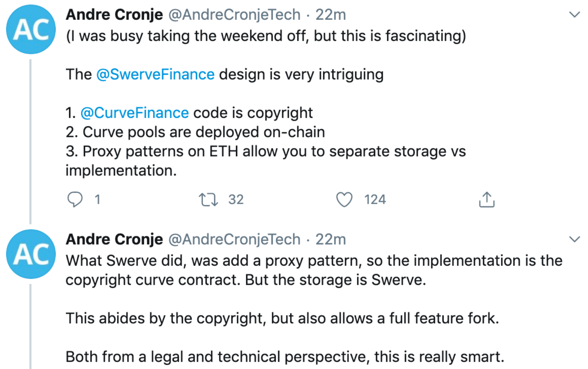Viewport: 588px width, 369px height.
Task: Expand the second tweet's options chevron
Action: tap(575, 239)
